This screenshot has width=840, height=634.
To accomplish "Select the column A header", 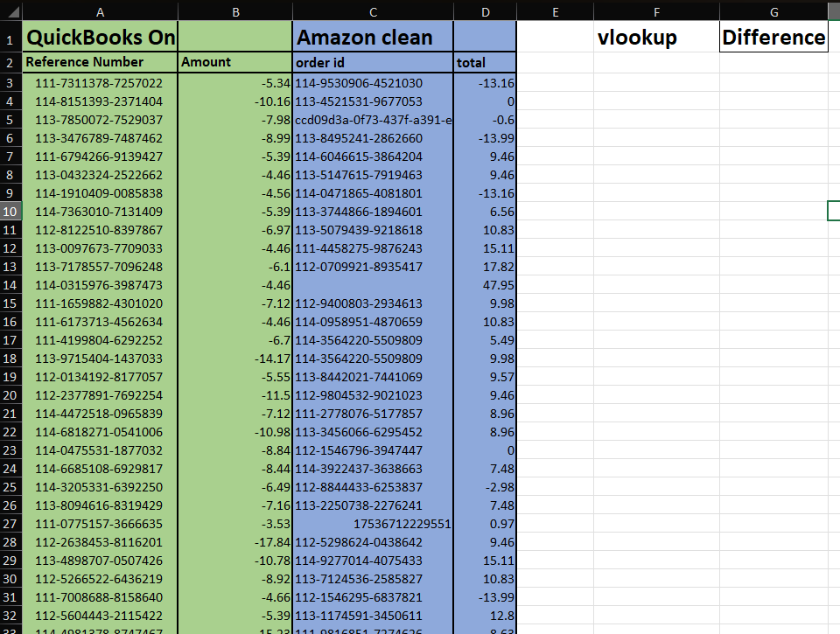I will [100, 11].
